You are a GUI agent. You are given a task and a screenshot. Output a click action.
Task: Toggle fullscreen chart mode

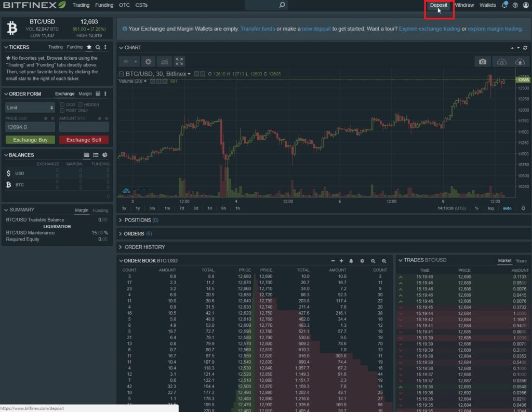tap(179, 61)
